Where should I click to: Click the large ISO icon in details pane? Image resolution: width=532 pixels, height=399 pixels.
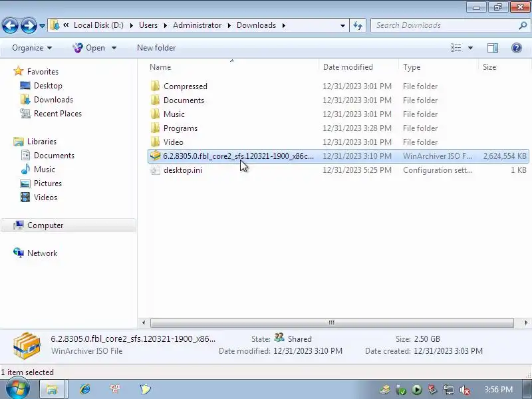pos(27,345)
